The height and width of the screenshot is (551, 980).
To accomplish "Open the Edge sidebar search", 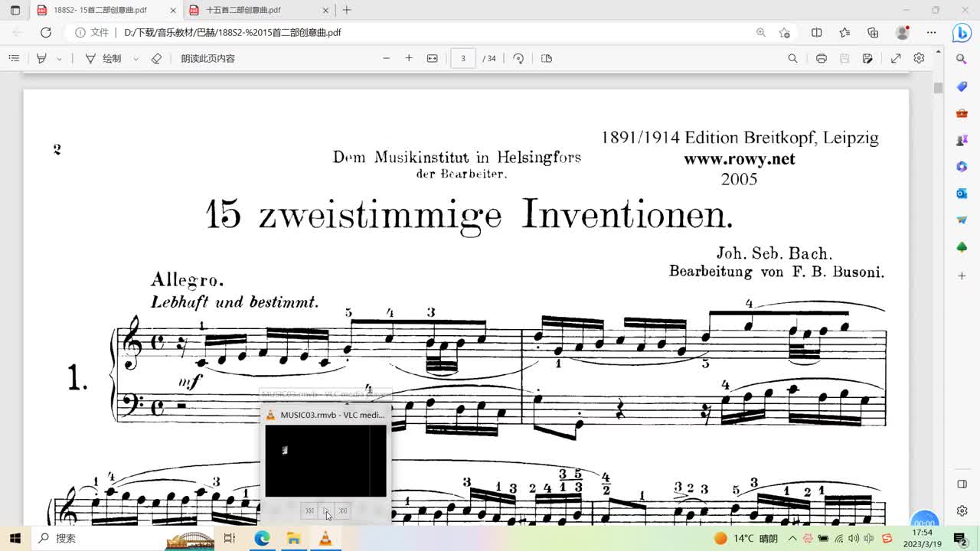I will coord(962,59).
